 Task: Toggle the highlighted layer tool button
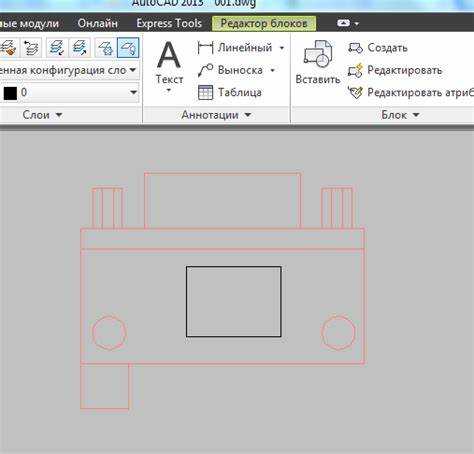coord(128,48)
